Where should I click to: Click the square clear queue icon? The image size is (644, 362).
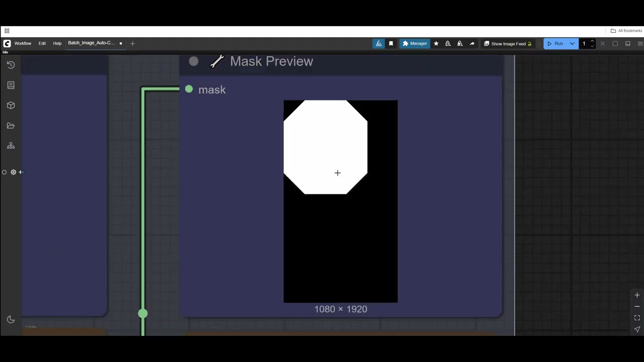point(615,44)
